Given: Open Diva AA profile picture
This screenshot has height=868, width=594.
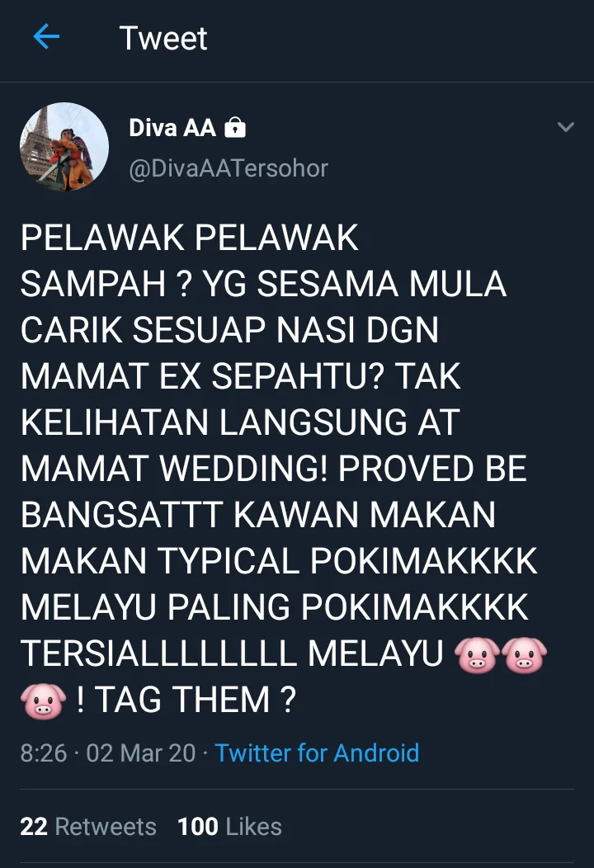Looking at the screenshot, I should (x=64, y=147).
